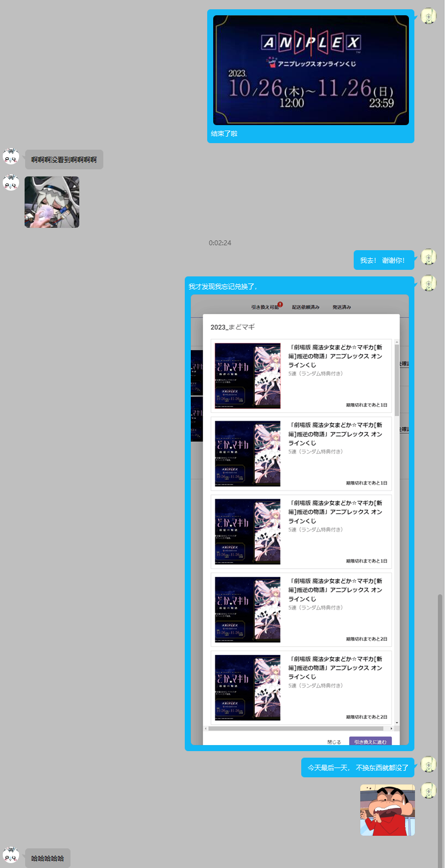Open the crying Crayon Shin-chan sticker

coord(387,810)
